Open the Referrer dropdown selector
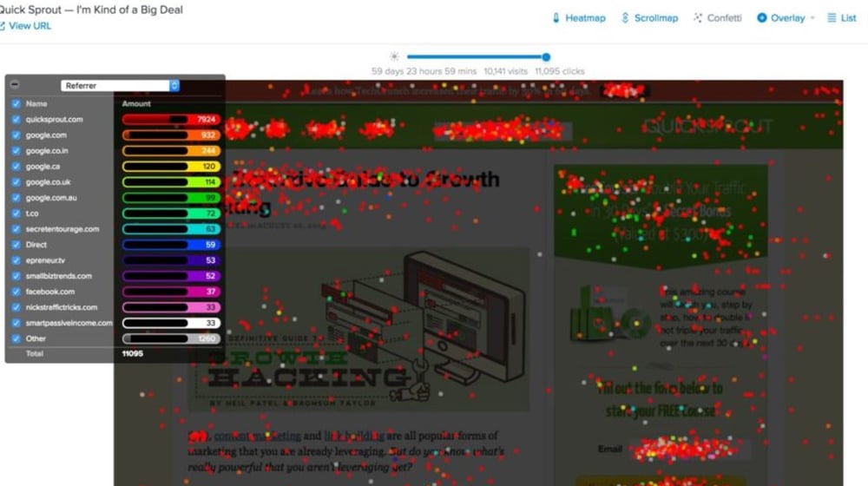Image resolution: width=868 pixels, height=486 pixels. (x=120, y=85)
